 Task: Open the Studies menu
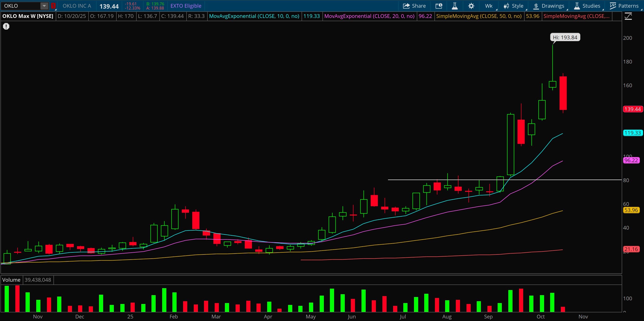[x=588, y=6]
